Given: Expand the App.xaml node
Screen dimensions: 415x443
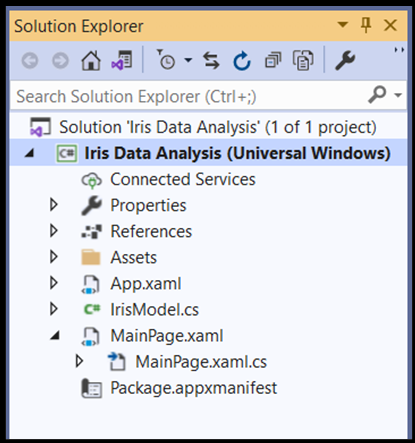Looking at the screenshot, I should [53, 283].
